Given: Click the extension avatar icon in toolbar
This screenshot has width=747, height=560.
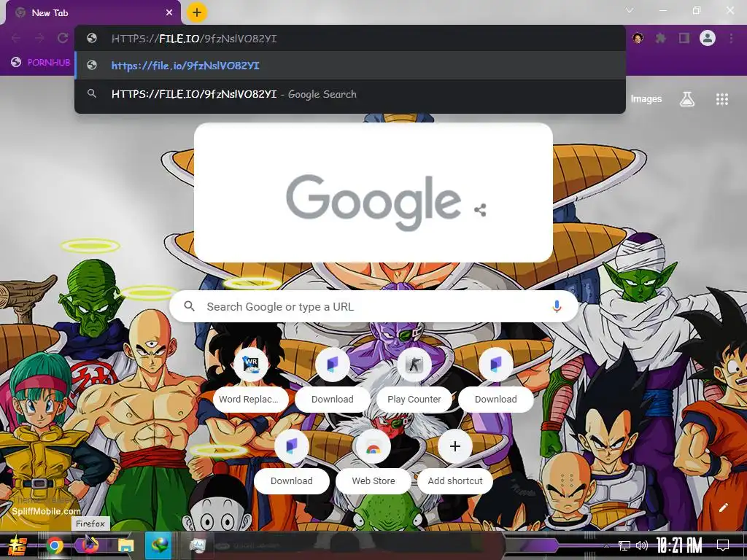Looking at the screenshot, I should tap(638, 38).
